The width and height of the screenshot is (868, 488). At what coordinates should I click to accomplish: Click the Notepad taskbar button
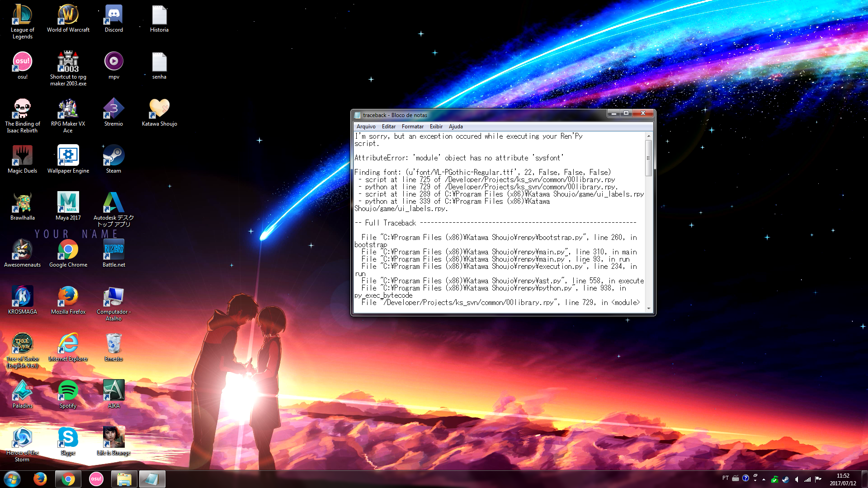click(152, 479)
